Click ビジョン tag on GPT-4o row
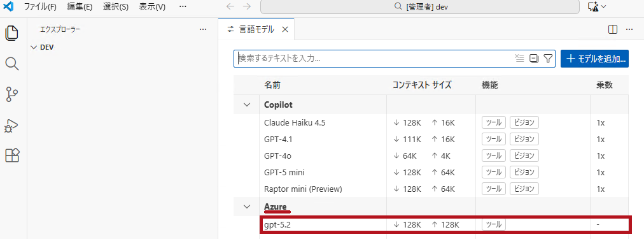644x239 pixels. pos(524,156)
